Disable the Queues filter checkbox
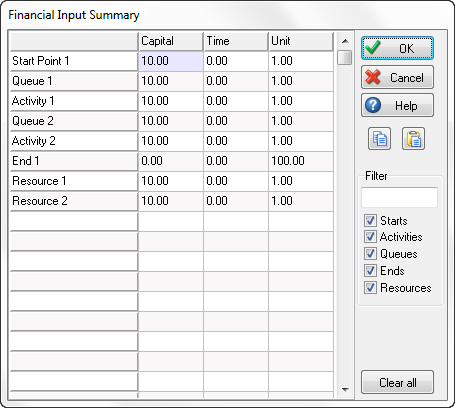 coord(370,254)
